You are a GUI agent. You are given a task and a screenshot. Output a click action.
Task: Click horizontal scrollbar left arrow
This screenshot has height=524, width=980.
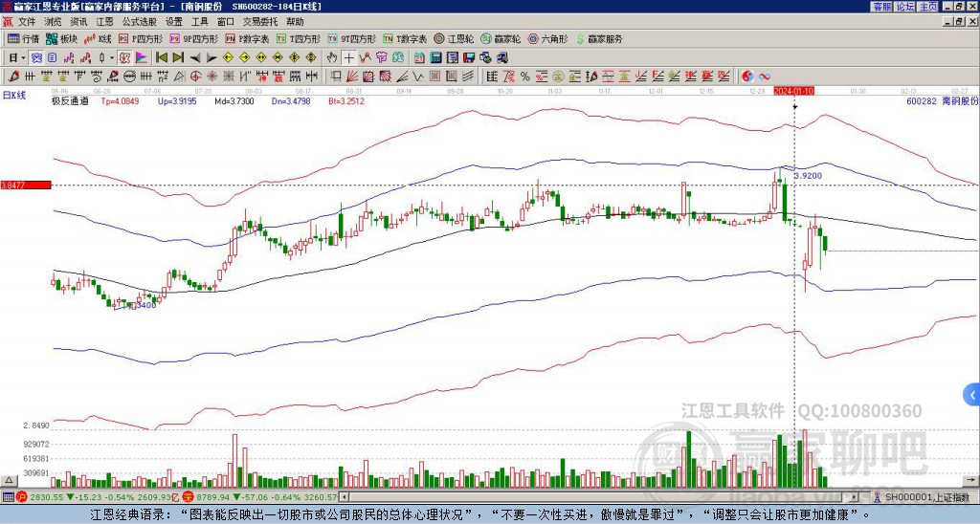click(344, 497)
